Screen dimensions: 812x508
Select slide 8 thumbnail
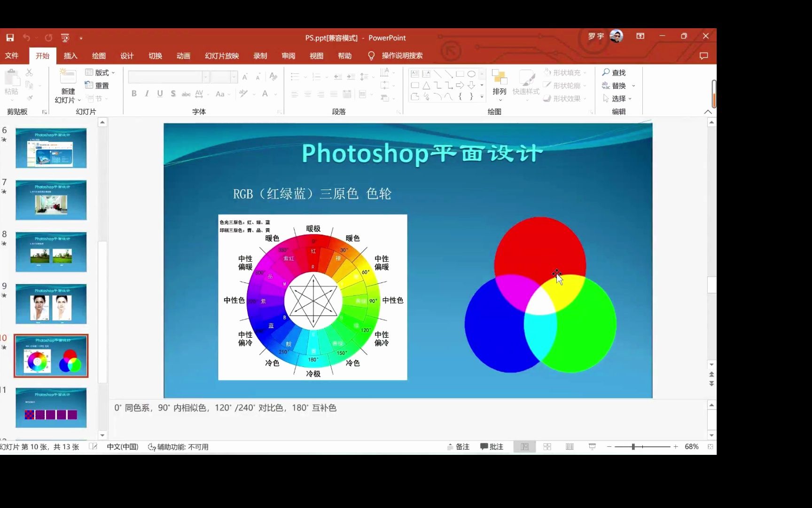(x=51, y=252)
